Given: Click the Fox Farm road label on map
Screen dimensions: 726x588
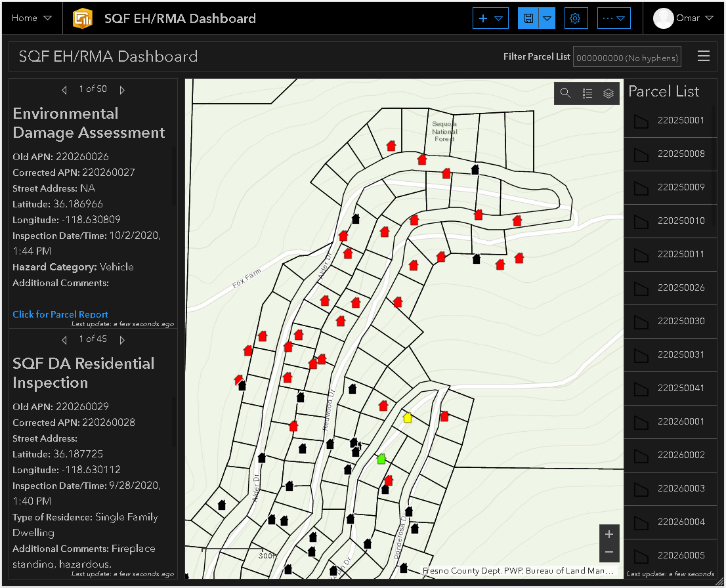Looking at the screenshot, I should [x=247, y=278].
